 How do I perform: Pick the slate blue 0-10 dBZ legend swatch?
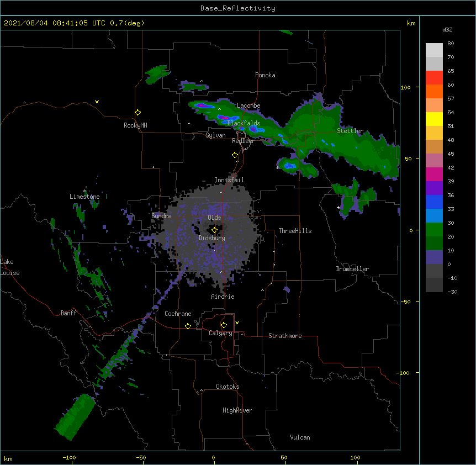(x=434, y=257)
